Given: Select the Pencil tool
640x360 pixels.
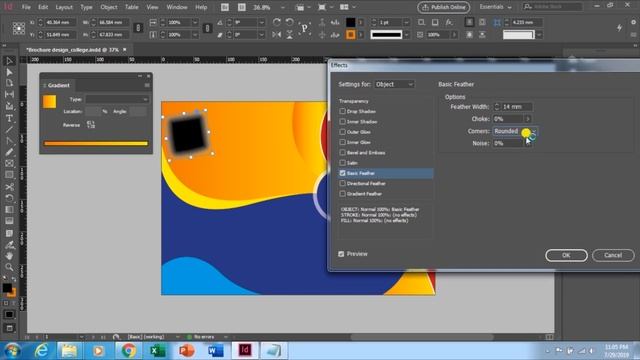Looking at the screenshot, I should [x=9, y=152].
